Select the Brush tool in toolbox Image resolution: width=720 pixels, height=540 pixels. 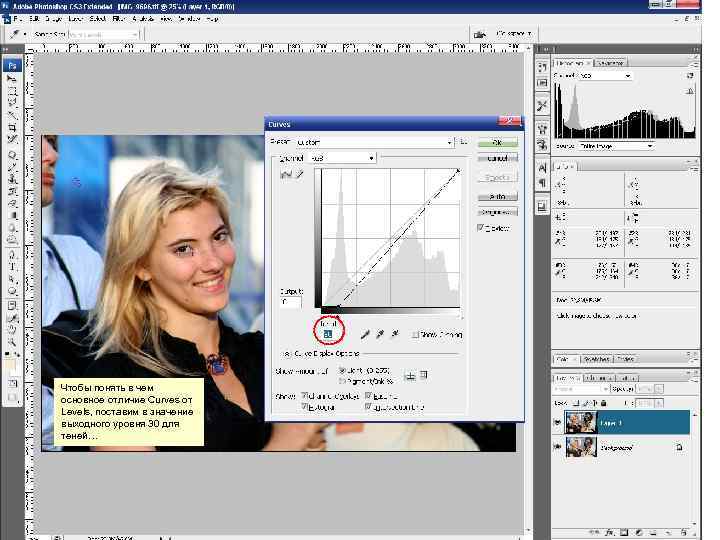pos(11,167)
